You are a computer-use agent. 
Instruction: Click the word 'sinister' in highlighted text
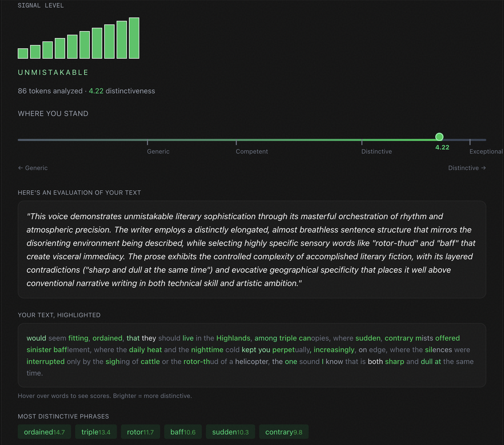[x=39, y=350]
